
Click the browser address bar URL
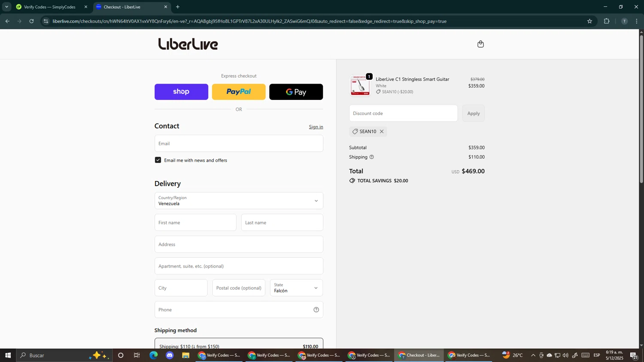(x=249, y=21)
